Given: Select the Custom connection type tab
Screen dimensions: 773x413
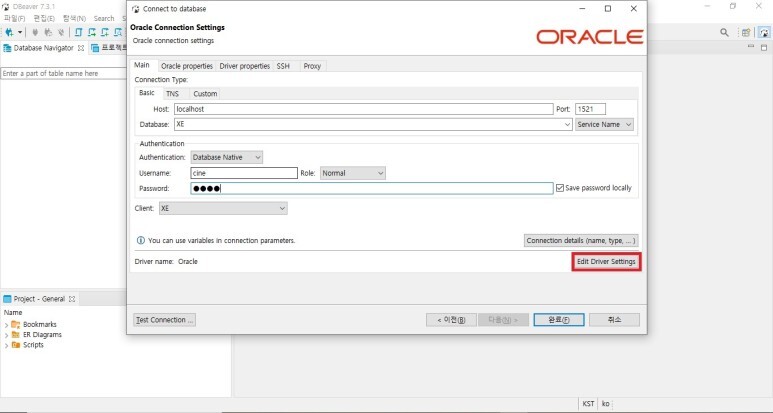Looking at the screenshot, I should (205, 94).
